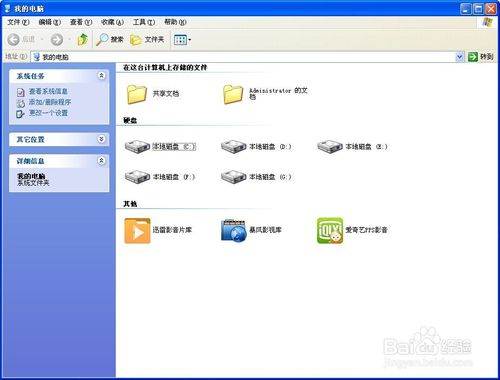Click the 其它位置 panel header text
Image resolution: width=500 pixels, height=380 pixels.
click(30, 139)
